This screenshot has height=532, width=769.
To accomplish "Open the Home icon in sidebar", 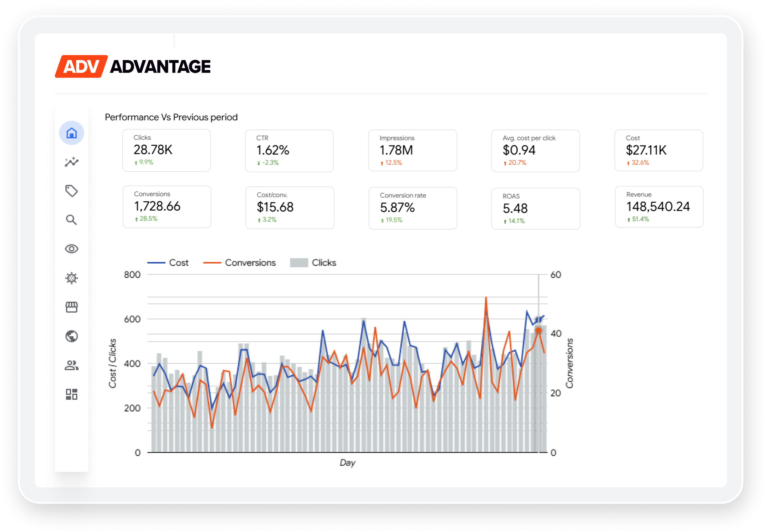I will tap(71, 133).
